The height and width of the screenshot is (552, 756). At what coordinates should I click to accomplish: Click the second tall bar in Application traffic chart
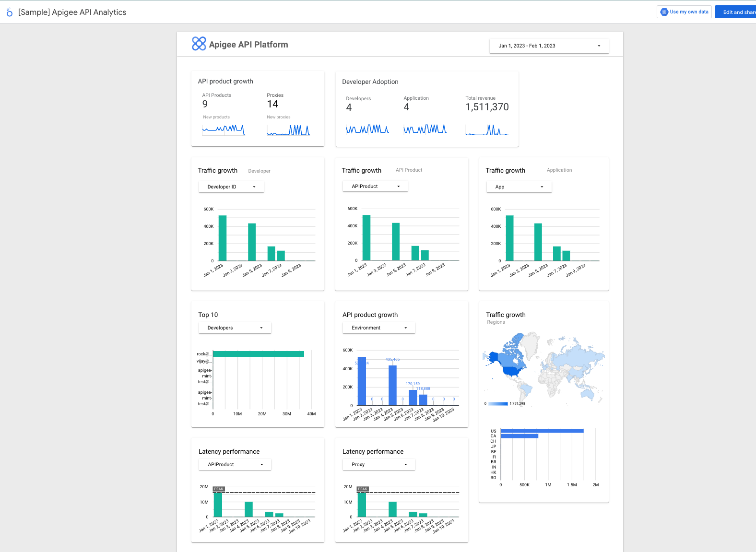tap(538, 242)
